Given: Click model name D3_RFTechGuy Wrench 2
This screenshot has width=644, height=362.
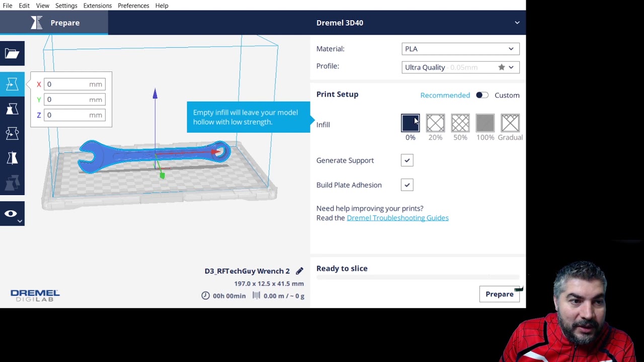Looking at the screenshot, I should point(247,271).
